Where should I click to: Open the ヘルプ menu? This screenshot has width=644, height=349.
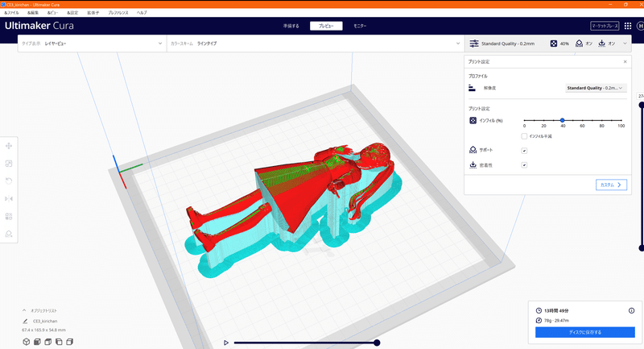142,13
